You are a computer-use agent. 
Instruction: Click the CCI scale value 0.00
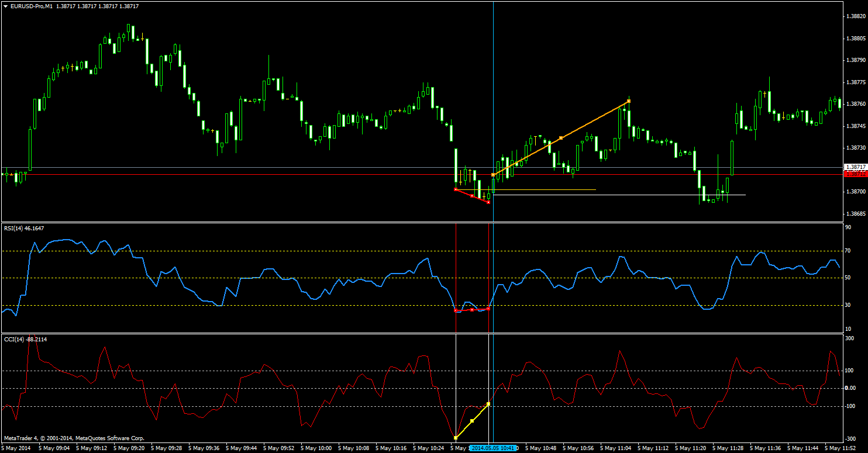850,388
